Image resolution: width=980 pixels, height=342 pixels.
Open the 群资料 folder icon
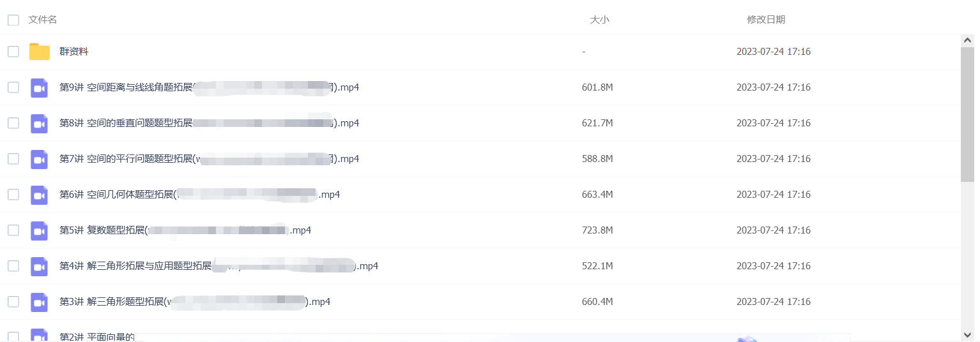tap(40, 52)
